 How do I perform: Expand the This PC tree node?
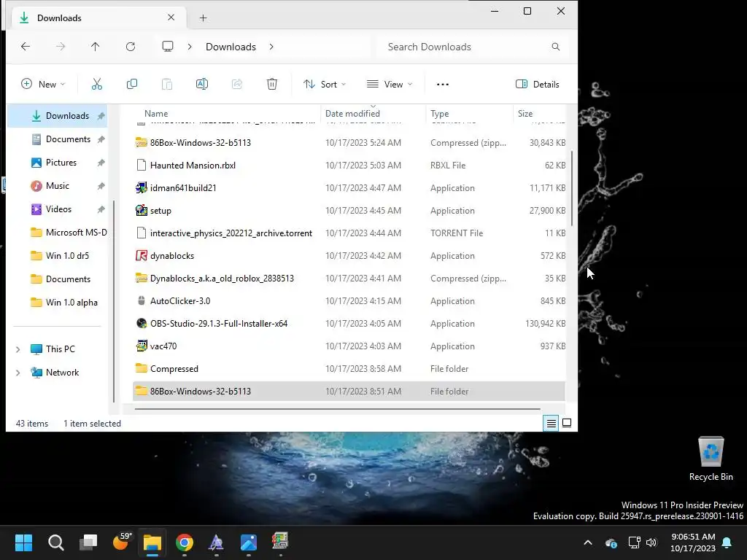coord(18,349)
